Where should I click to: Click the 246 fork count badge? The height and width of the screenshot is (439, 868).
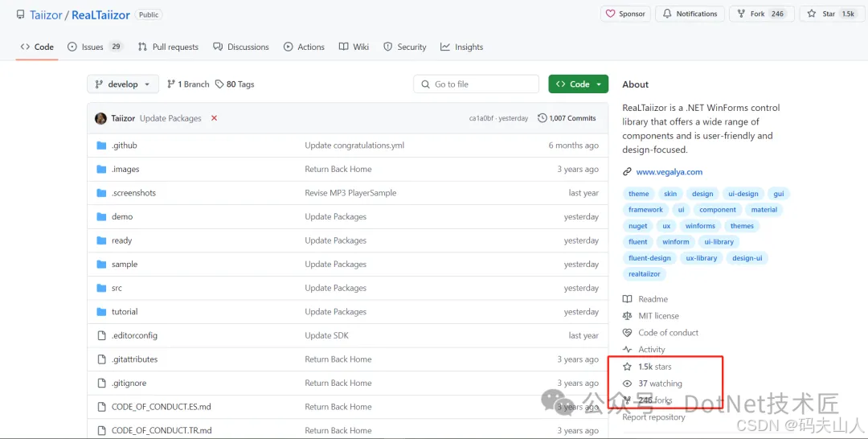coord(778,14)
